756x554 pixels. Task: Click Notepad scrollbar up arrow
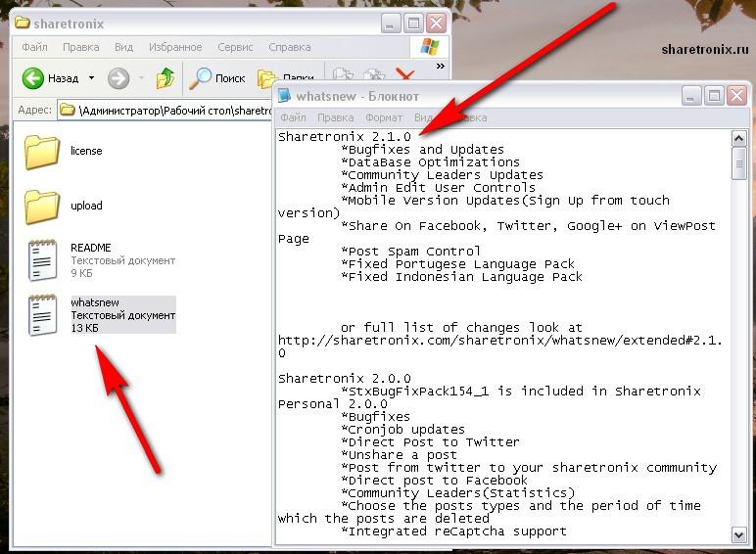(x=738, y=139)
